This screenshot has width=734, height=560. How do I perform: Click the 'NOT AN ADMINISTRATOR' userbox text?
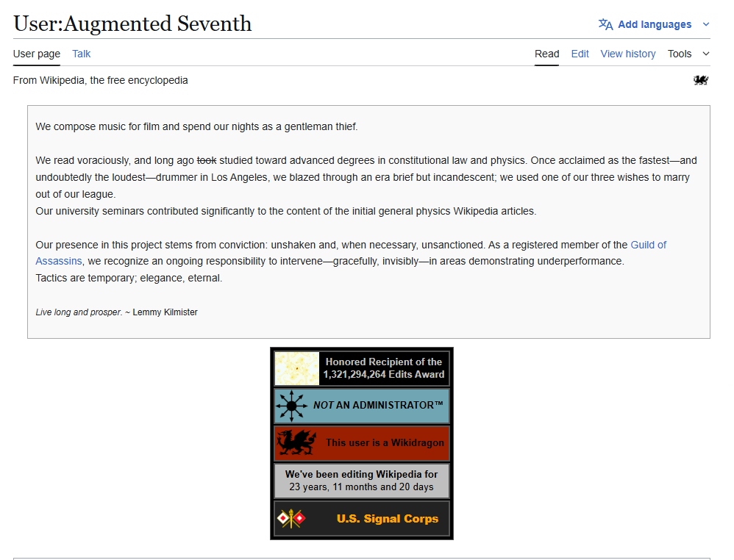click(378, 405)
